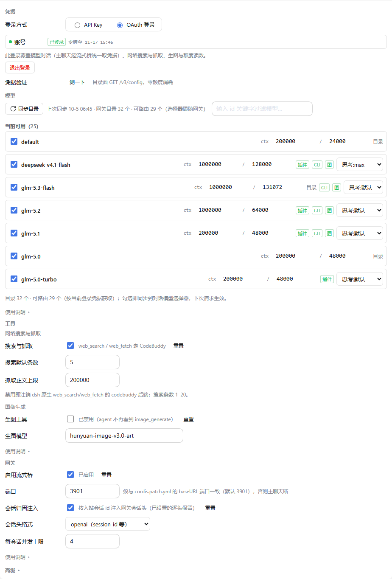Click 图 badge on glm-5.1 row

pyautogui.click(x=329, y=233)
